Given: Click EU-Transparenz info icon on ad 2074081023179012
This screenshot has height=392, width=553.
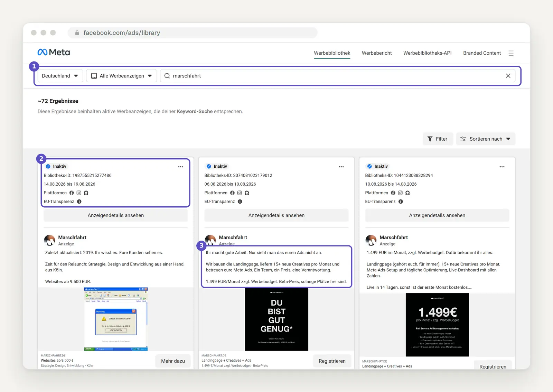Looking at the screenshot, I should click(x=240, y=202).
